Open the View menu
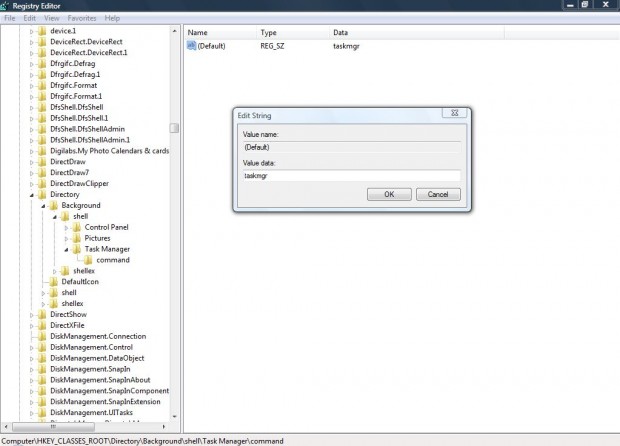The width and height of the screenshot is (620, 446). (x=51, y=18)
